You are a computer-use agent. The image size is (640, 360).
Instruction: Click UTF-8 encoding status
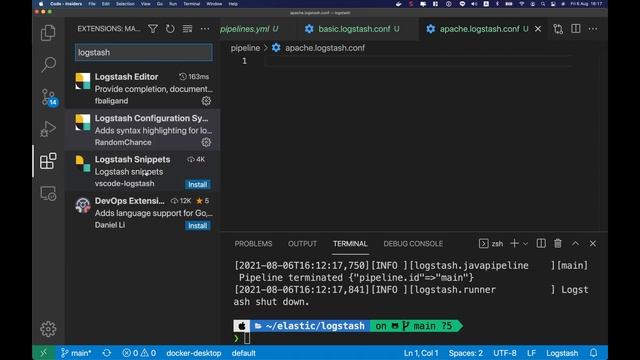(505, 353)
